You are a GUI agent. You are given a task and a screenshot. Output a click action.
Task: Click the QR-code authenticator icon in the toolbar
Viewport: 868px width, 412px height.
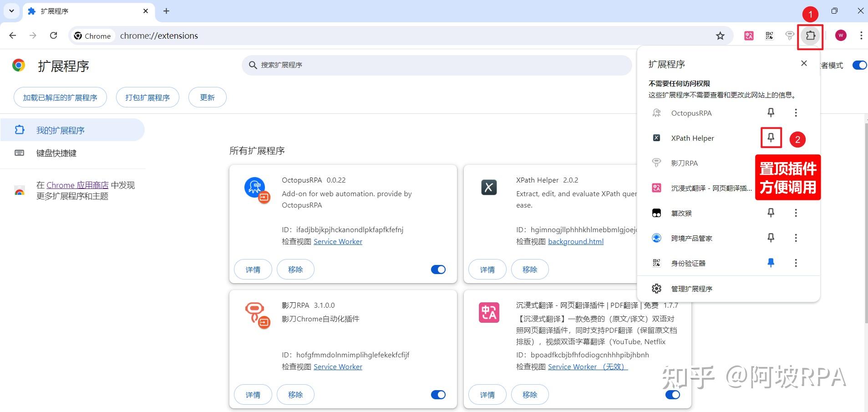click(769, 36)
